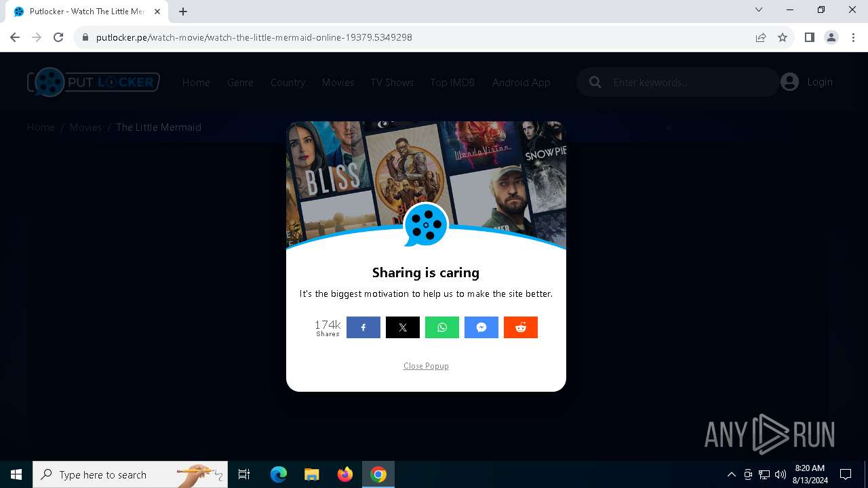Viewport: 868px width, 488px height.
Task: Click the forward navigation arrow
Action: pos(37,37)
